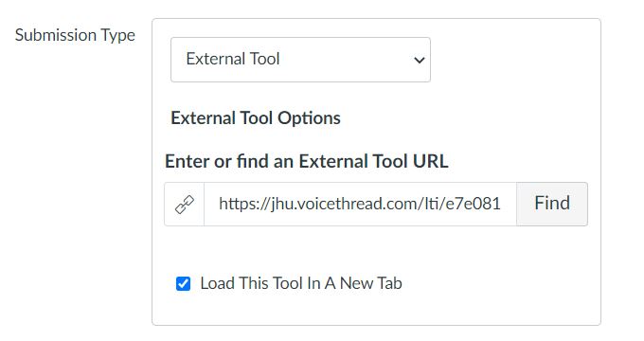Click the 'Load This Tool In A New Tab' label

[x=301, y=283]
